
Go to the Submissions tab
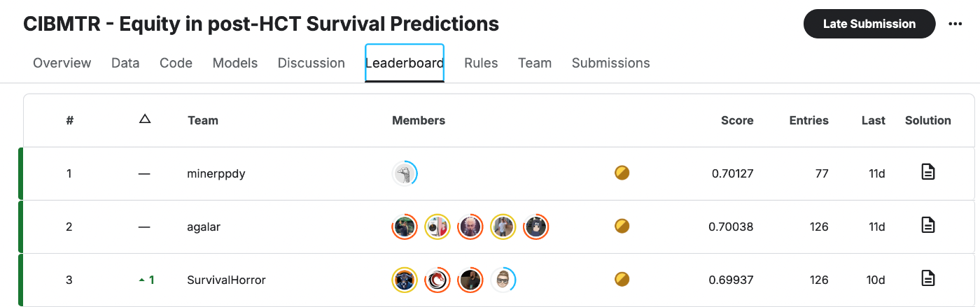(610, 63)
